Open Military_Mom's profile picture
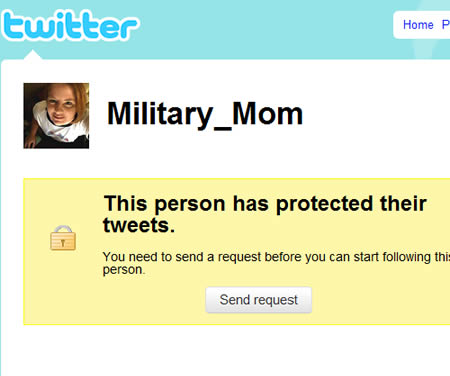Image resolution: width=450 pixels, height=376 pixels. (56, 116)
